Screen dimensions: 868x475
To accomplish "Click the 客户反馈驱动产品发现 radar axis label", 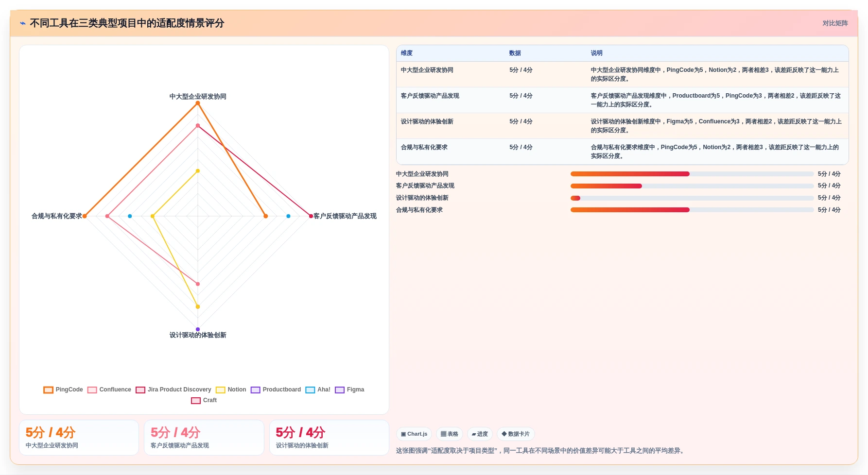I will pos(345,216).
